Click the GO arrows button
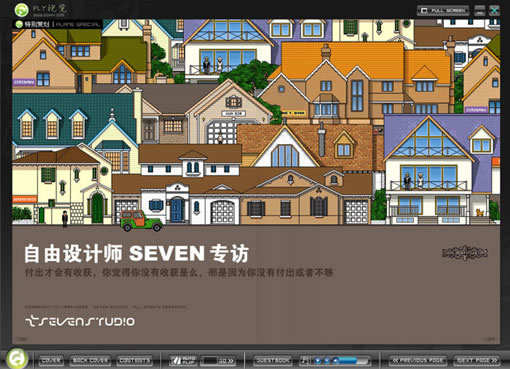The width and height of the screenshot is (510, 369). click(x=227, y=361)
